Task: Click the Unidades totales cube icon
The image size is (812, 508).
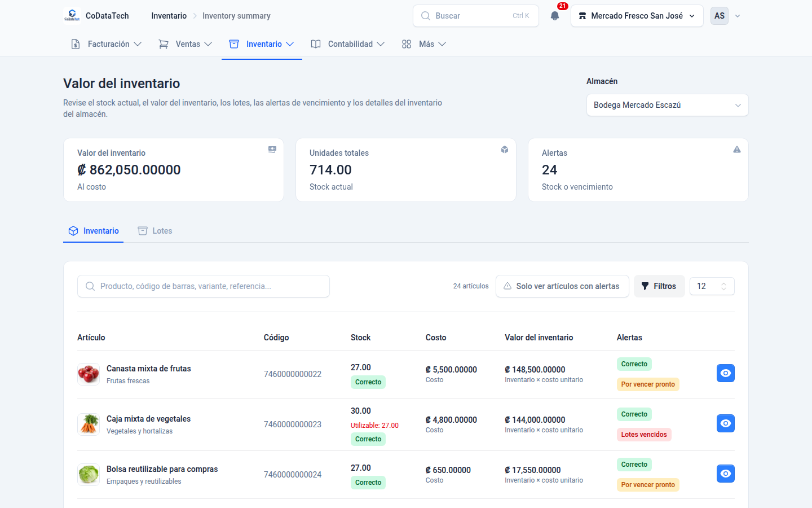Action: click(505, 150)
